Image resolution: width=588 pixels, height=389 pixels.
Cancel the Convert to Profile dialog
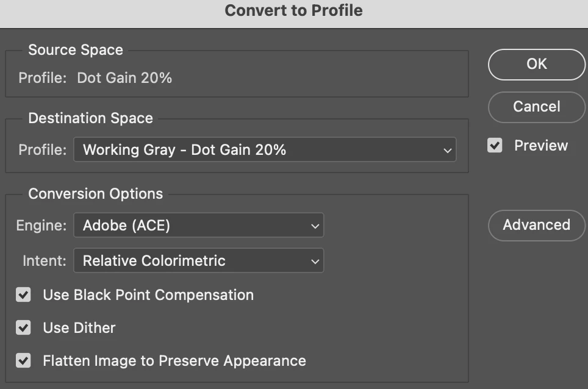[x=536, y=107]
